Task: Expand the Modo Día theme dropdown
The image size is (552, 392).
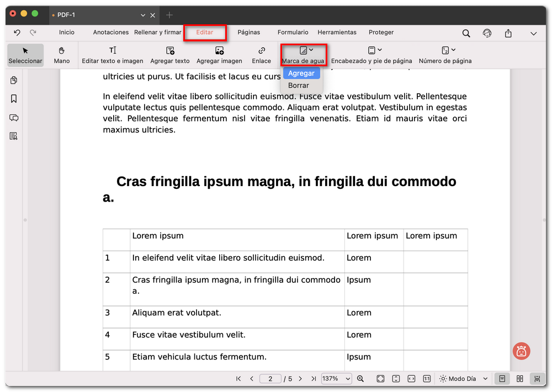Action: click(x=464, y=379)
